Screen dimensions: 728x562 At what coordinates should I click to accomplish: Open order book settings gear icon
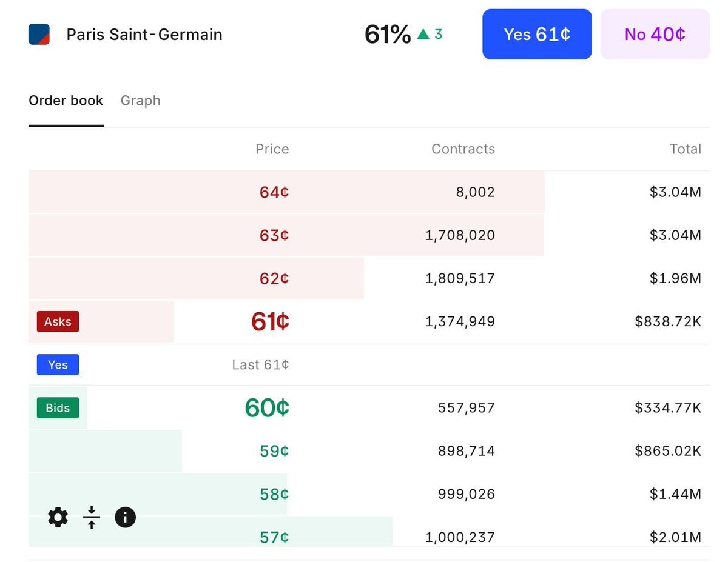[x=58, y=518]
